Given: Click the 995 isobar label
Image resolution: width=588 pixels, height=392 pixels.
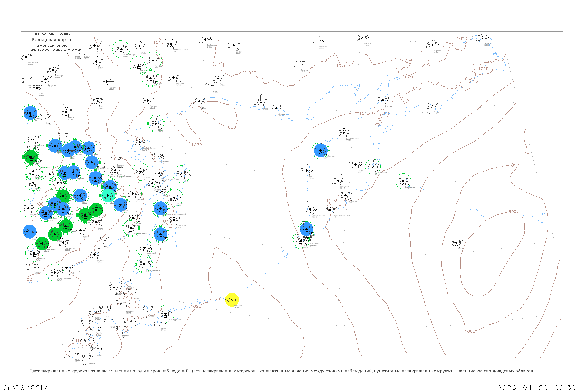Looking at the screenshot, I should click(x=512, y=211).
